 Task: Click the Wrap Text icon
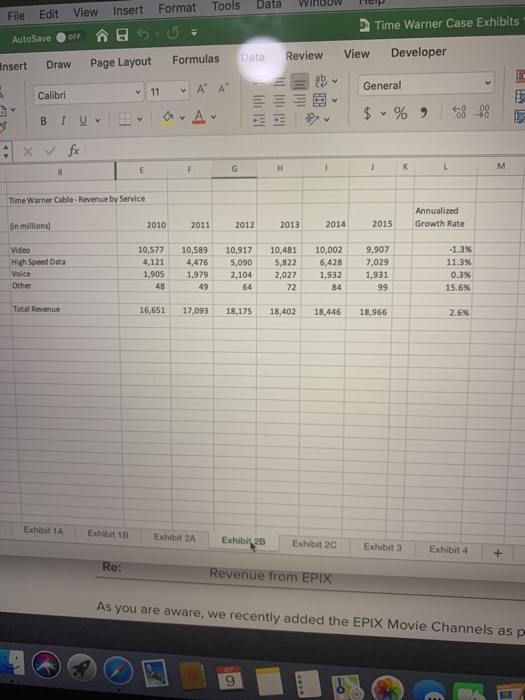(321, 81)
